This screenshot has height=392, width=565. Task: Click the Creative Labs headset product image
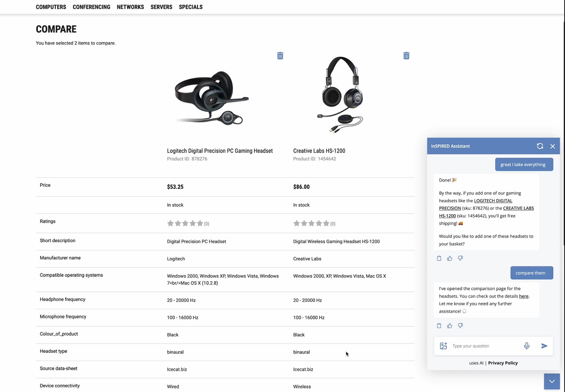(x=340, y=95)
